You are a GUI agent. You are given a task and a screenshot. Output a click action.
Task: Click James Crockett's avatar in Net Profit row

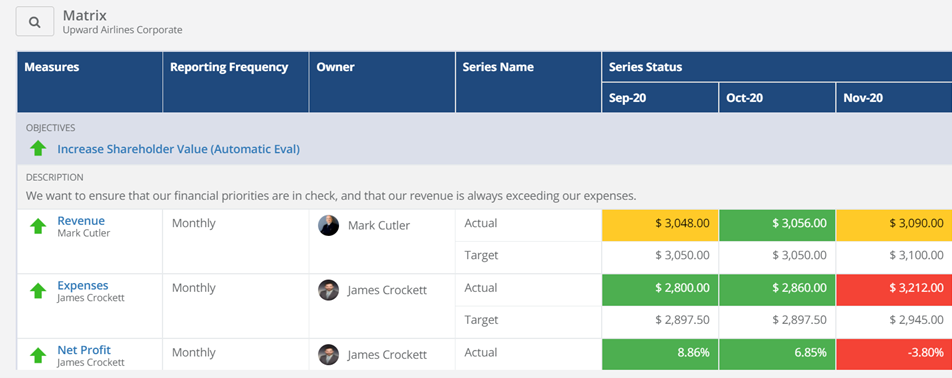[328, 355]
